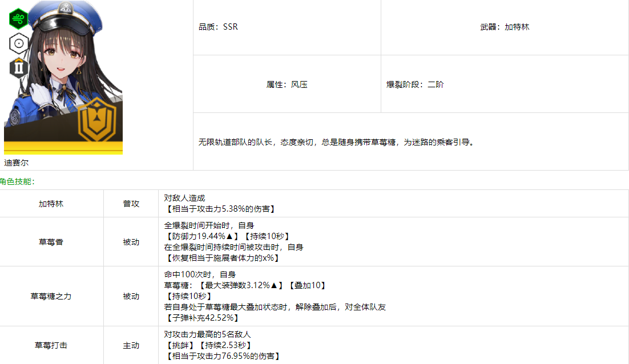
Task: Click the 对攻击力最高的5名敌人 line
Action: (207, 334)
